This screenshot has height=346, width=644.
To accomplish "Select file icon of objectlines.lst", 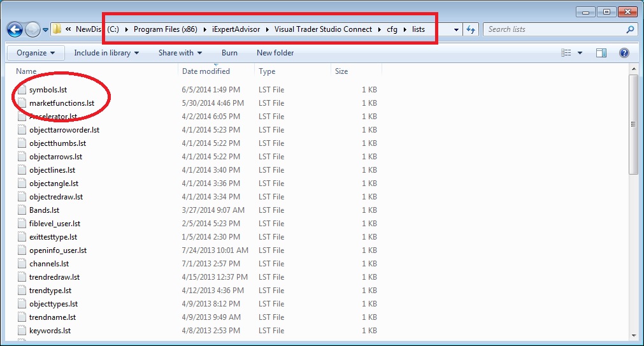I will click(x=22, y=170).
